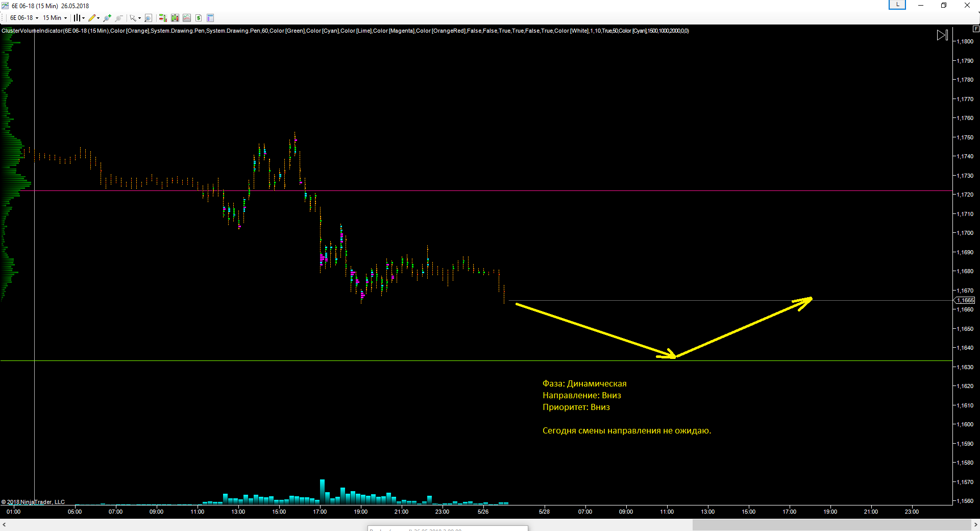
Task: Click the 23:00 time label at far right
Action: (912, 512)
